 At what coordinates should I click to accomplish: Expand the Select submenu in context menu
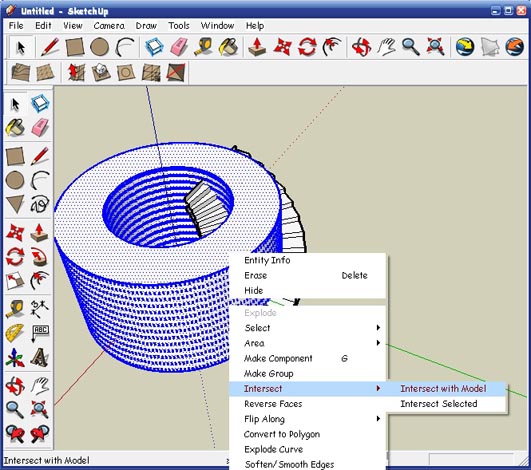(x=307, y=328)
